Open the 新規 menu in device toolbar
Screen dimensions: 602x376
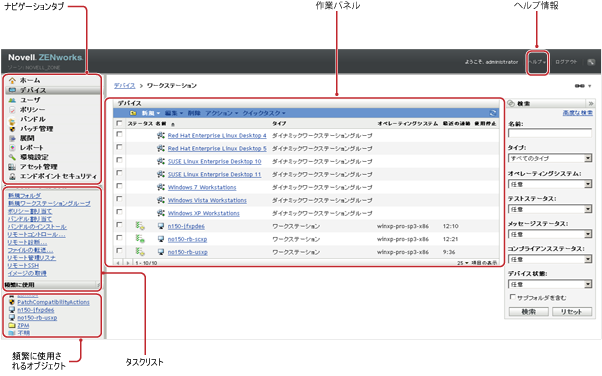click(x=150, y=113)
